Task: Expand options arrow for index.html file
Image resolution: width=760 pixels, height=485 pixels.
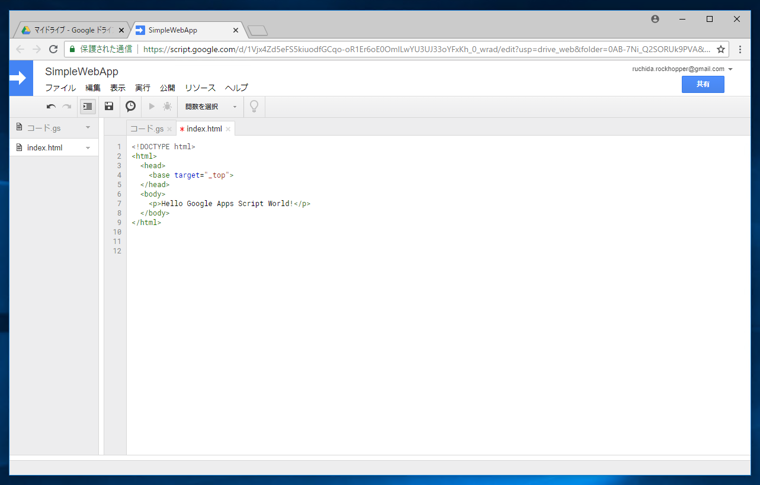Action: click(x=88, y=148)
